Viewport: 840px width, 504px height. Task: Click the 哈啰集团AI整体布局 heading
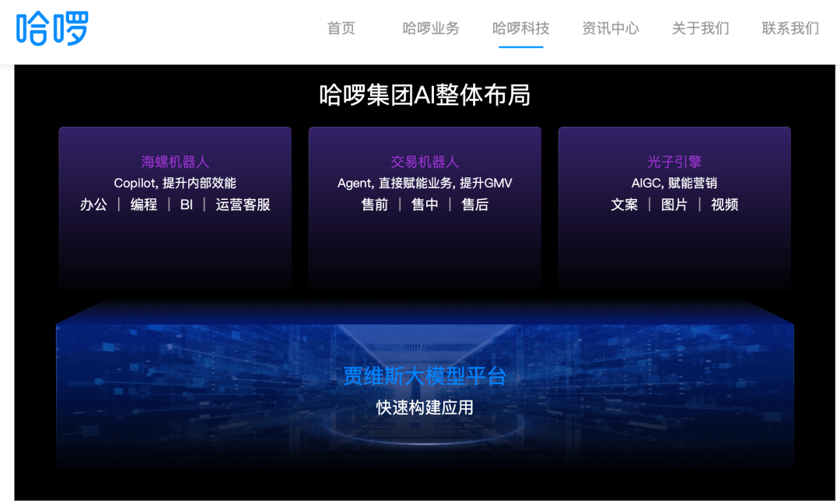point(425,96)
